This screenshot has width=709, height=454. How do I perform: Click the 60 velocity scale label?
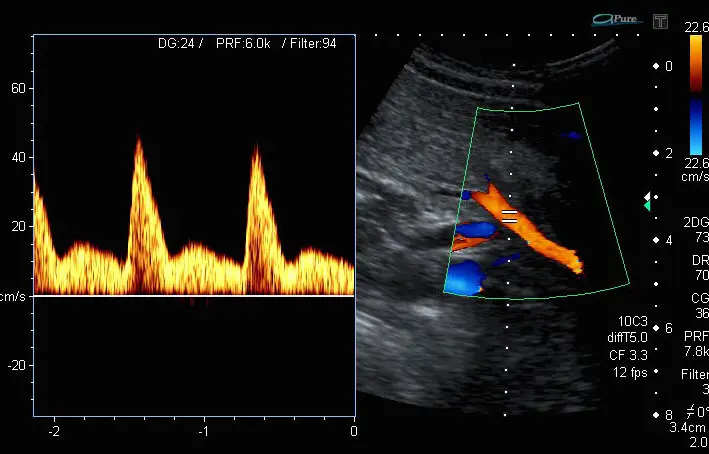(19, 89)
